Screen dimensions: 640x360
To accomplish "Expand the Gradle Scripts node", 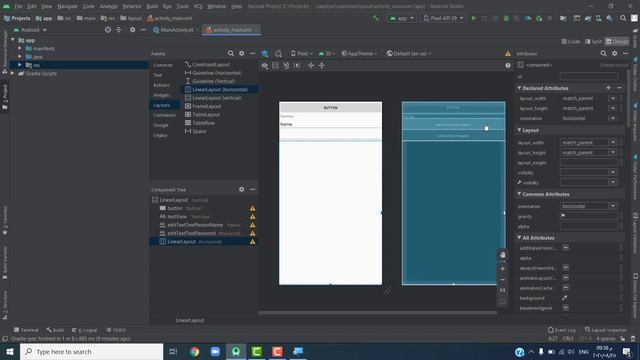I will (12, 73).
